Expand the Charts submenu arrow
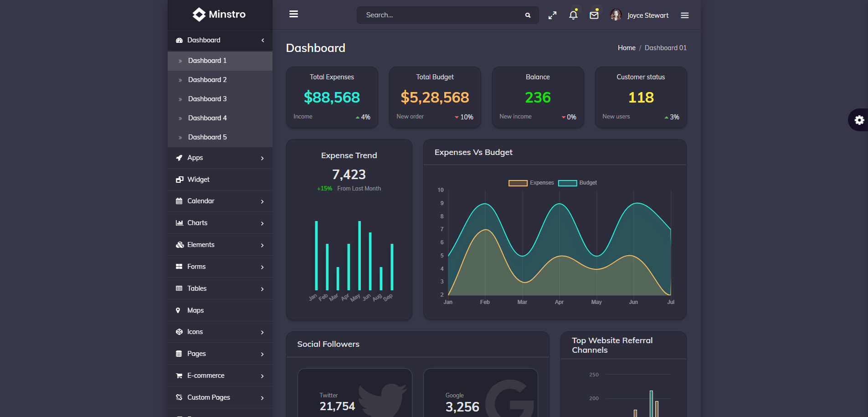Screen dimensions: 868x417 (262, 223)
